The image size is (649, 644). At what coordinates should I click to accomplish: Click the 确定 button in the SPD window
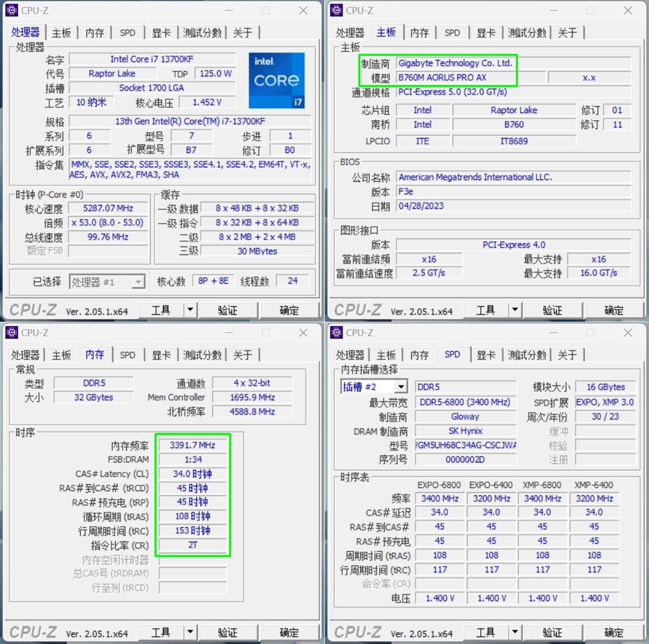tap(613, 632)
